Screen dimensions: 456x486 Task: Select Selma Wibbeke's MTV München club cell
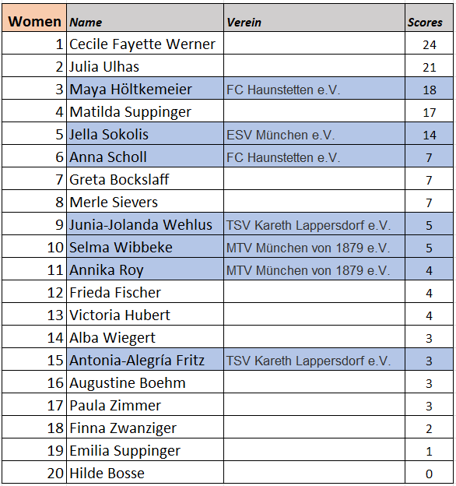coord(314,247)
